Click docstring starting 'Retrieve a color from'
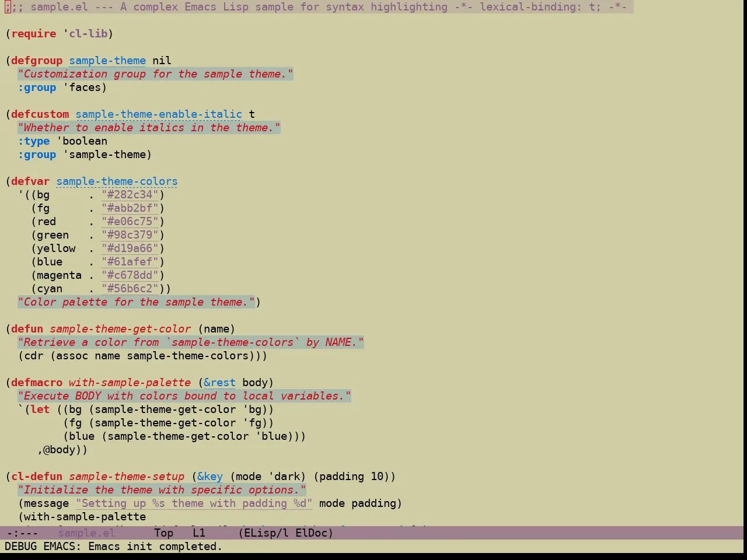Viewport: 747px width, 560px height. (x=191, y=342)
